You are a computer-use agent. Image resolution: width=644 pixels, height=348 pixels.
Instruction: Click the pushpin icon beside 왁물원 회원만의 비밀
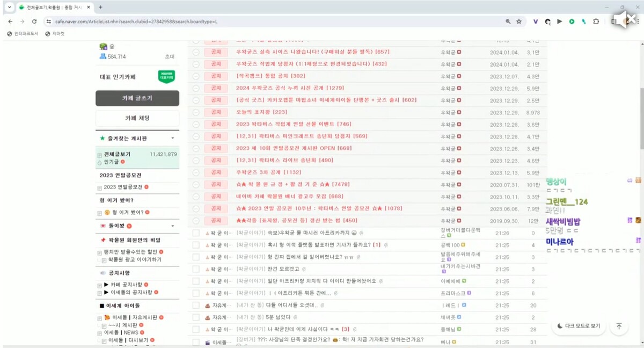tap(103, 239)
